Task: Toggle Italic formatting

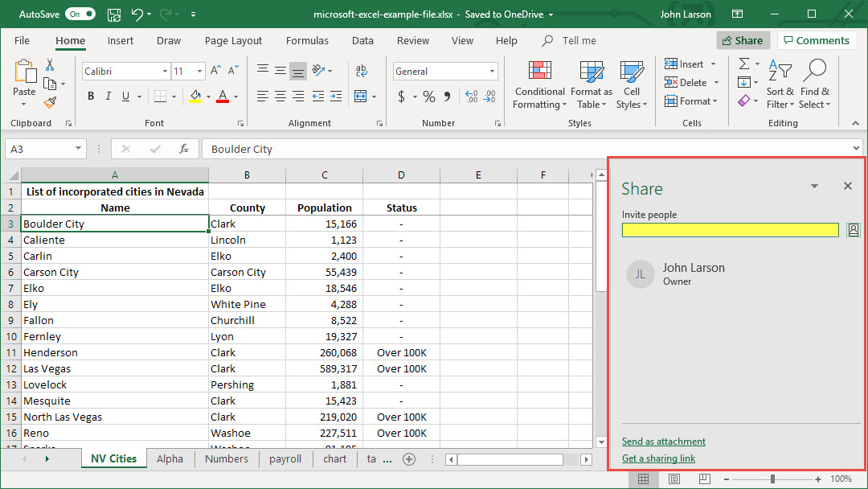Action: [108, 97]
